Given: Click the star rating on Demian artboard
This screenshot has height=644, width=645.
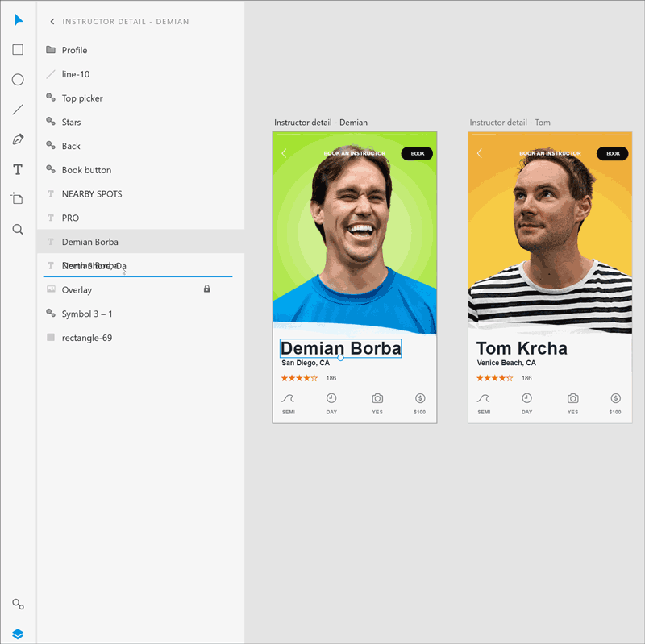Looking at the screenshot, I should 299,378.
